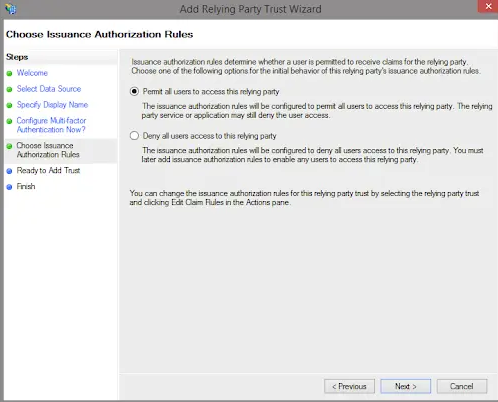Click blue bullet beside Ready to Add Trust
The width and height of the screenshot is (498, 402).
[9, 171]
